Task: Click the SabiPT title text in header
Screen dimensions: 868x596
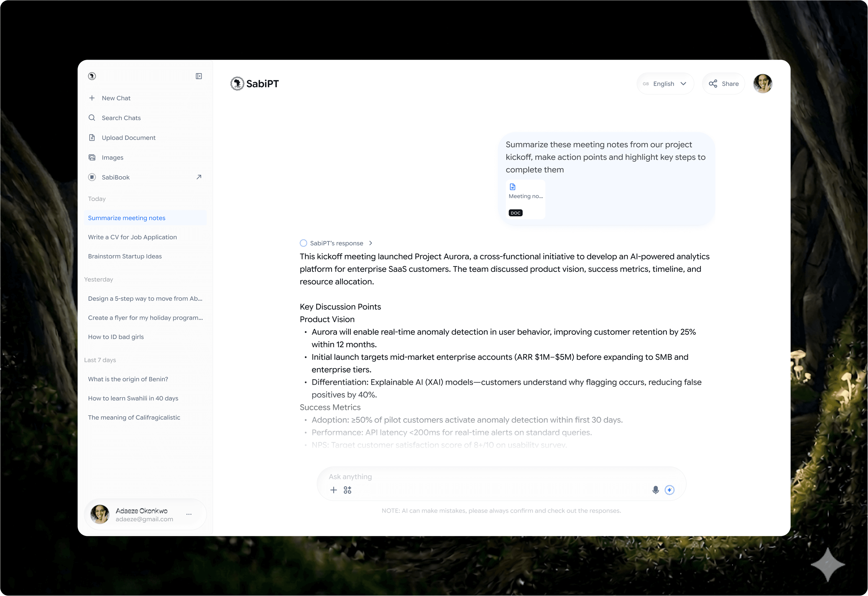Action: click(263, 84)
